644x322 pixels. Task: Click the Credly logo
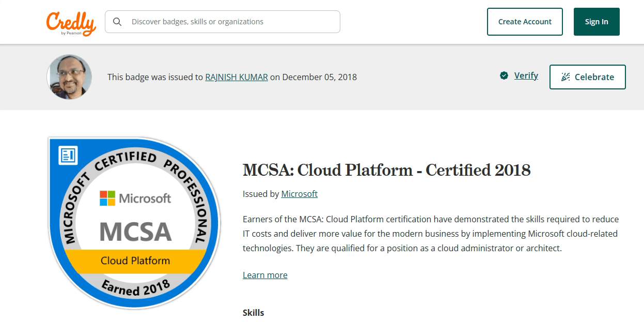(x=71, y=23)
